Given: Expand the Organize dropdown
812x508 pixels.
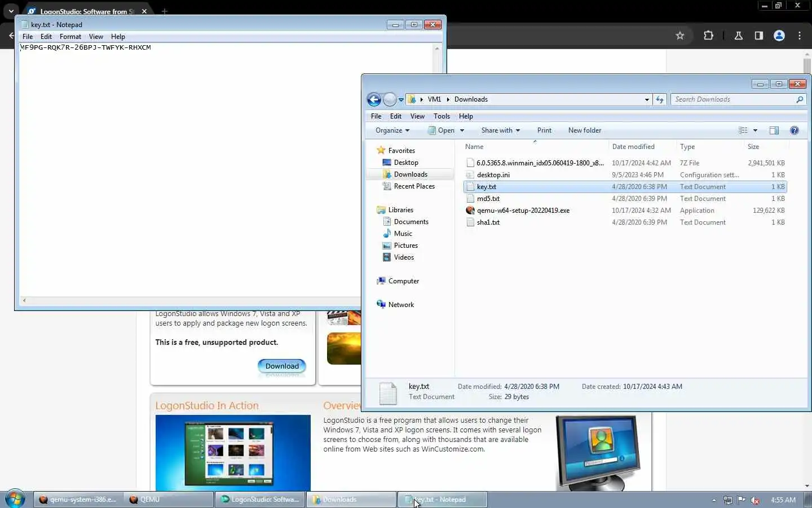Looking at the screenshot, I should (x=392, y=130).
